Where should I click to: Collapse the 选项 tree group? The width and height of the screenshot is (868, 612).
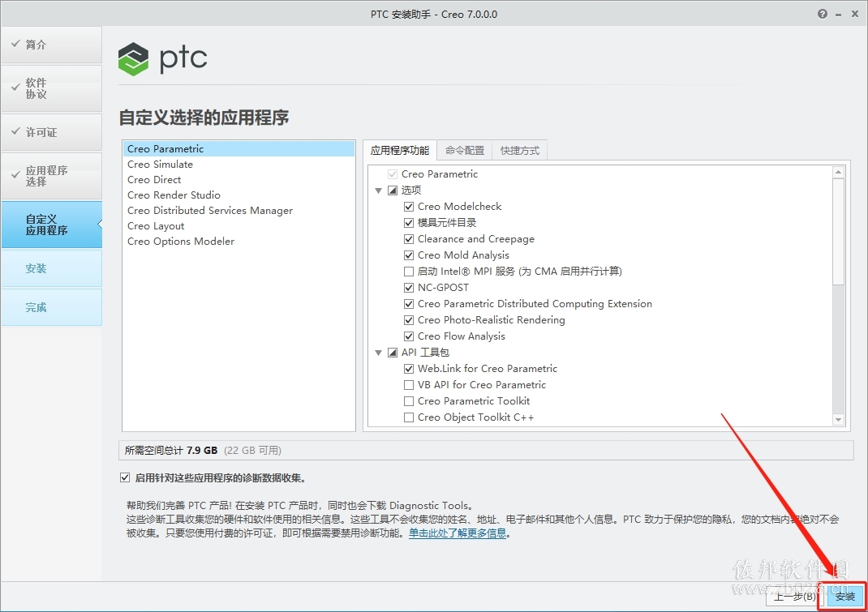tap(379, 190)
